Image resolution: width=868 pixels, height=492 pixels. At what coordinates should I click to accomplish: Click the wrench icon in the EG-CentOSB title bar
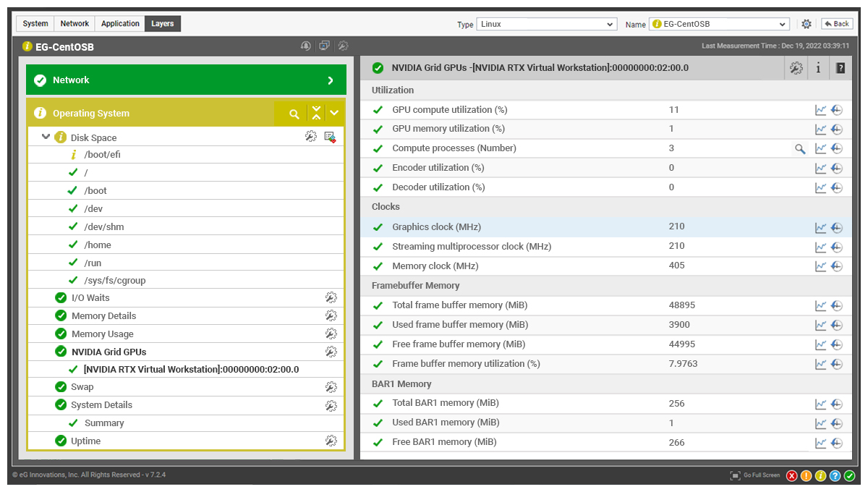tap(343, 46)
